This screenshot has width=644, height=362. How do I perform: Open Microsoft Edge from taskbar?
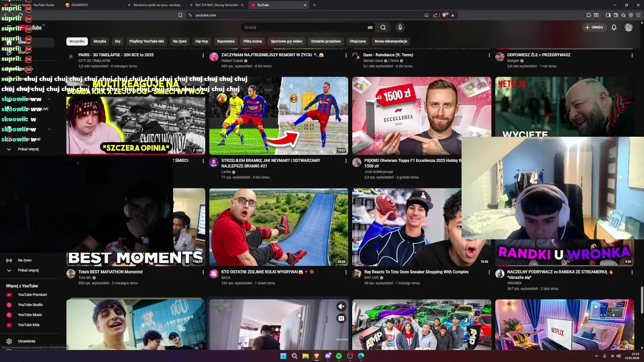[x=361, y=356]
